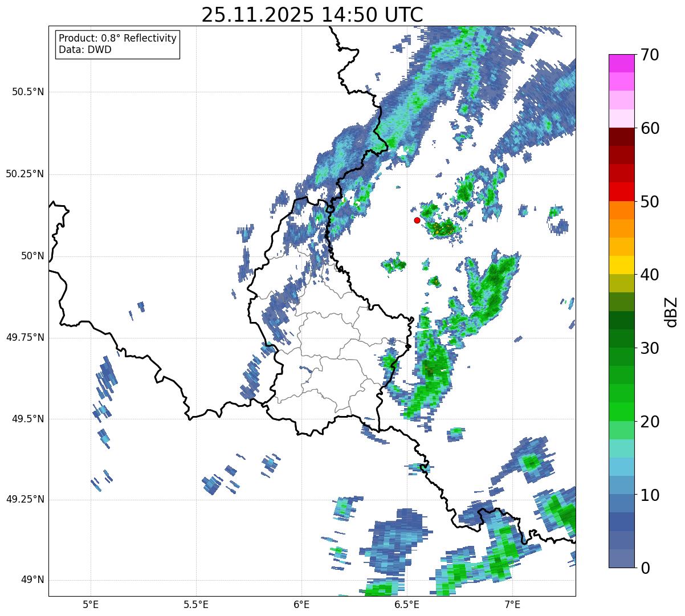The height and width of the screenshot is (616, 685).
Task: Click the latitude label "49°N"
Action: 32,580
